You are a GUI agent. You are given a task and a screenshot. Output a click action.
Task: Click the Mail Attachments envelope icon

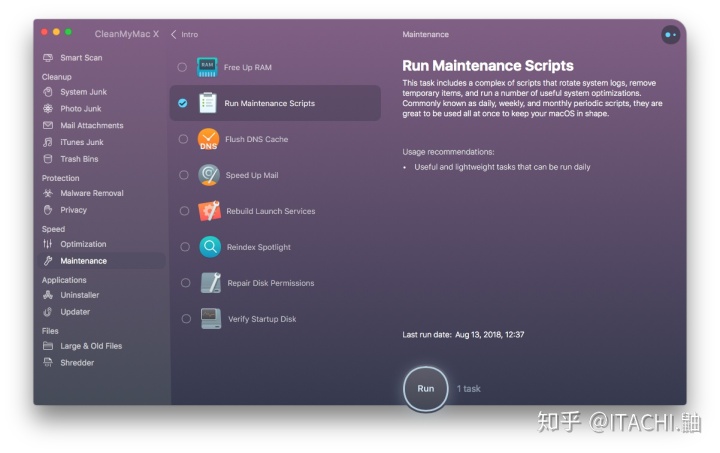(48, 125)
